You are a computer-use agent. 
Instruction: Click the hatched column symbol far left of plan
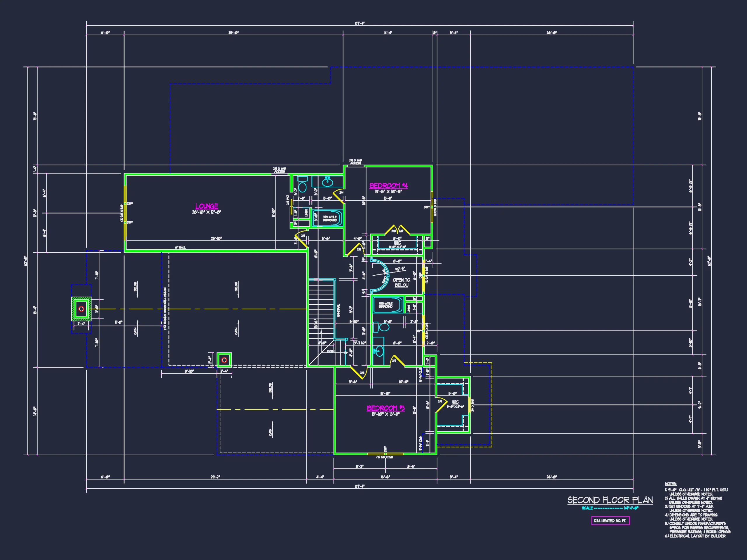click(81, 309)
